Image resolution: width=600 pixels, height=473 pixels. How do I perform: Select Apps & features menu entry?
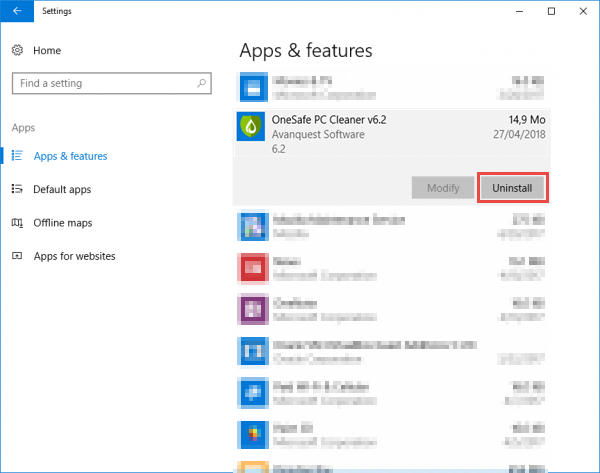click(x=70, y=156)
